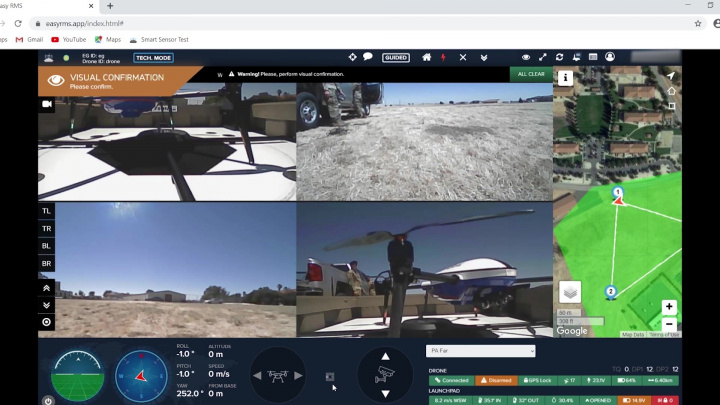Click the browser reload button

point(18,23)
